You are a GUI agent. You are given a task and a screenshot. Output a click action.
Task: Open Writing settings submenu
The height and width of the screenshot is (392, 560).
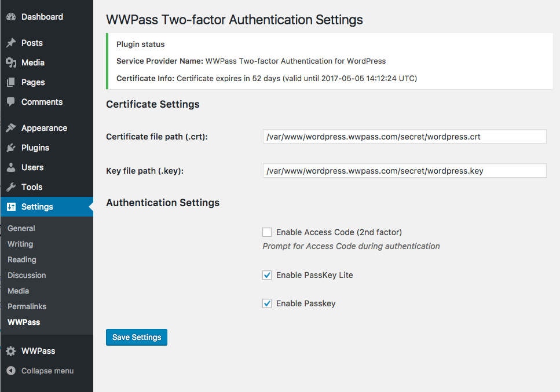pyautogui.click(x=20, y=244)
